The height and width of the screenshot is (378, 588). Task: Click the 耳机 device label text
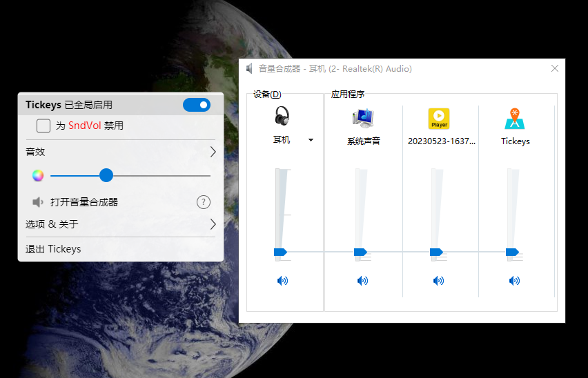[x=282, y=140]
